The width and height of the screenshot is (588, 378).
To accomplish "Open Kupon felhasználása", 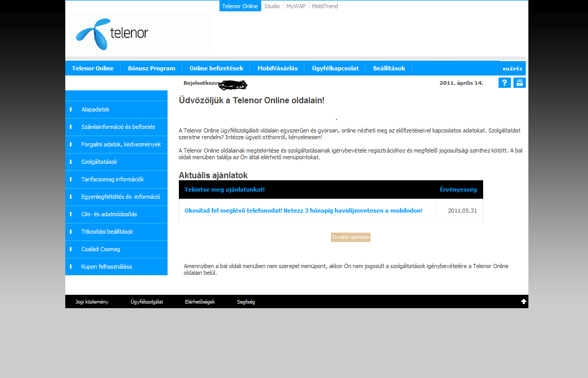I will click(x=116, y=267).
